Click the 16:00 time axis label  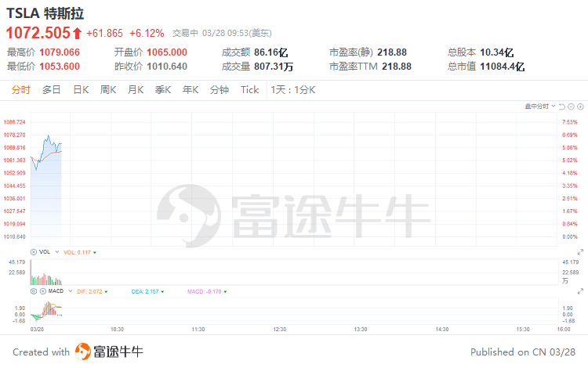[564, 330]
